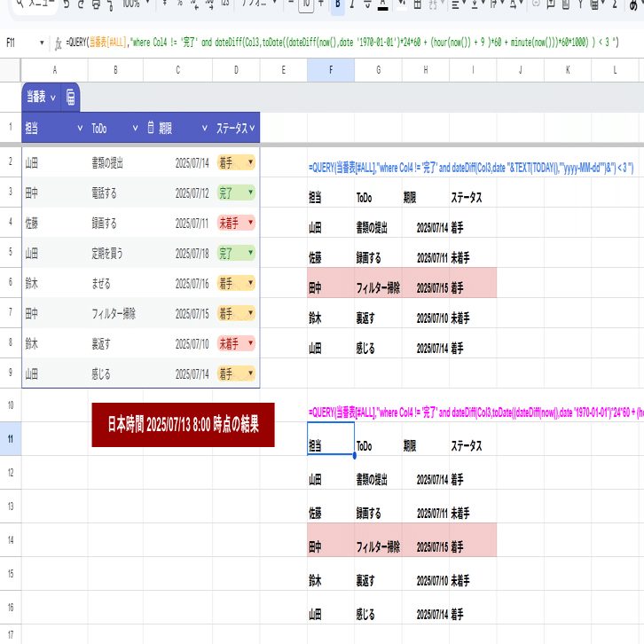Open 未着手 status chip for table row 裏返す

(236, 343)
